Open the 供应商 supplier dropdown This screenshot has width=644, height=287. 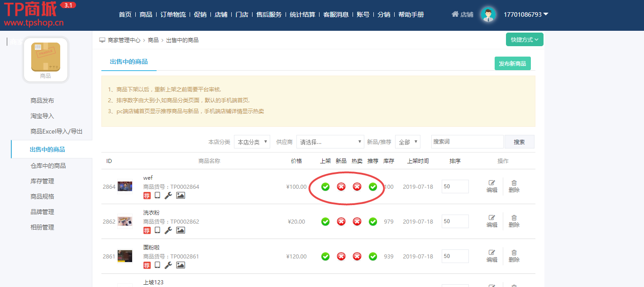tap(330, 142)
